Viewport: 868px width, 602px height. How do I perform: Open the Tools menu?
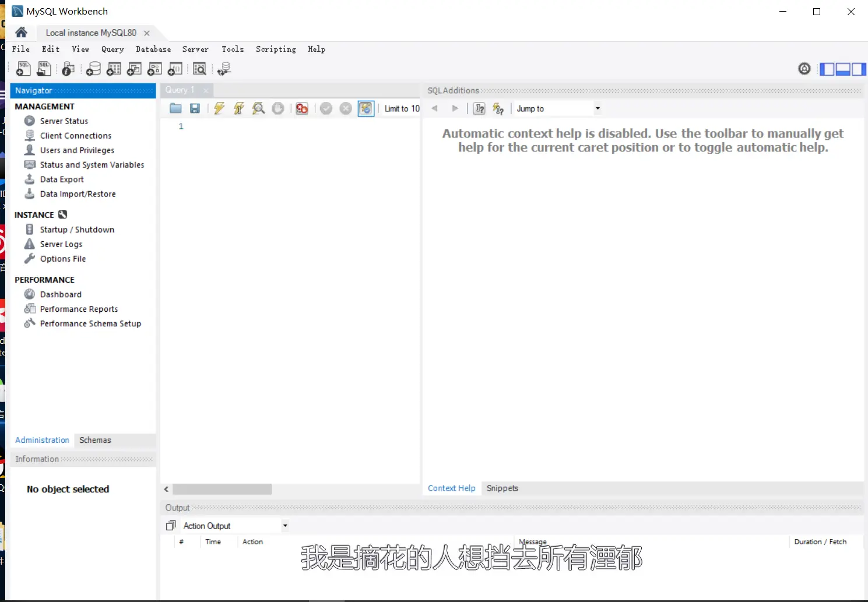pos(233,49)
